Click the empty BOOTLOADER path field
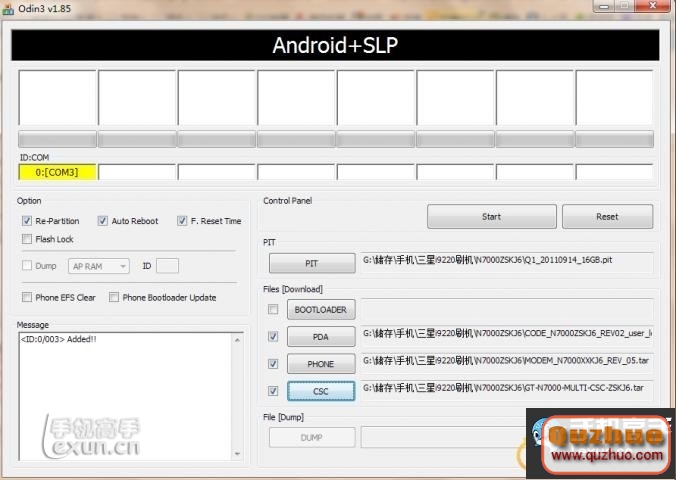The width and height of the screenshot is (676, 480). coord(507,309)
